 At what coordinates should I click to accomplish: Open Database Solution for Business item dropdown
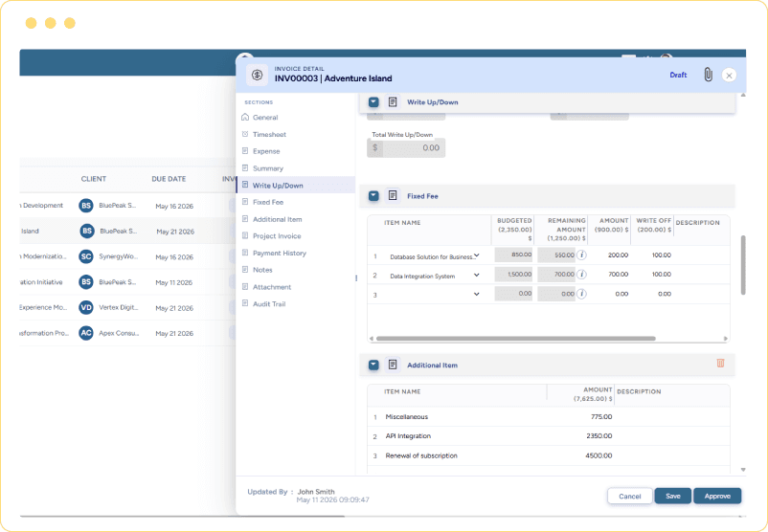(477, 255)
